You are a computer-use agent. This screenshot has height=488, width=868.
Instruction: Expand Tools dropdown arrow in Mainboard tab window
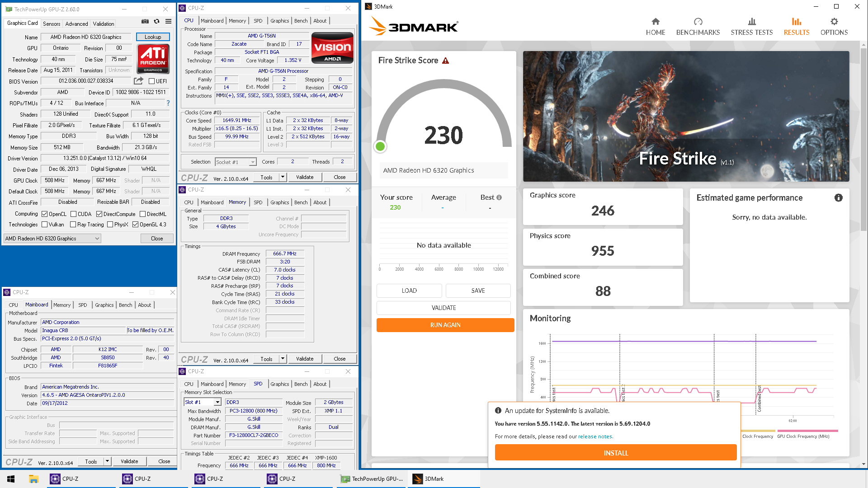click(x=107, y=461)
